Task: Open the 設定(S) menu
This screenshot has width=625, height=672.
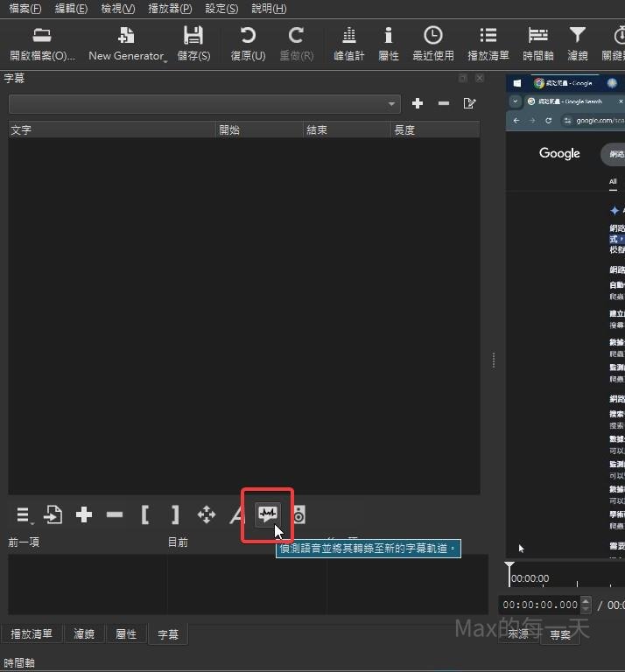Action: pyautogui.click(x=221, y=8)
